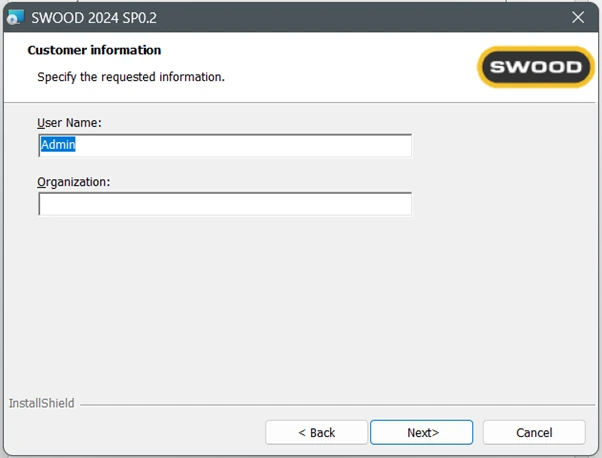Click the Organization input field
This screenshot has width=602, height=458.
pyautogui.click(x=225, y=204)
